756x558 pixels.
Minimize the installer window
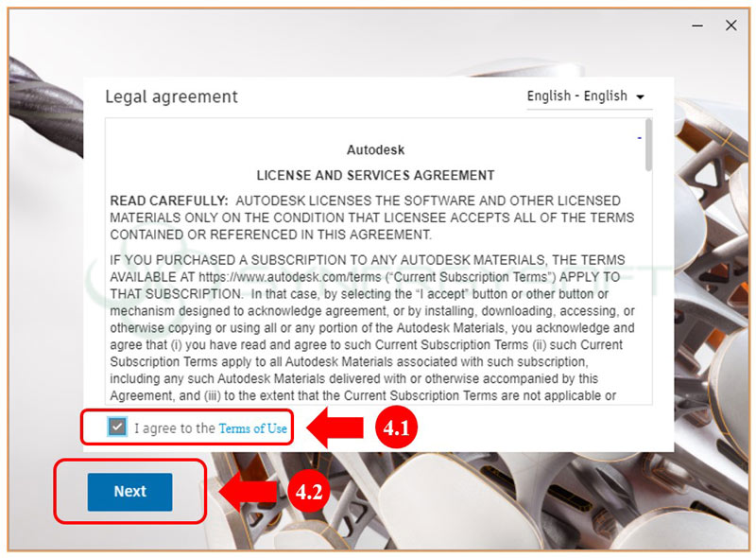(x=697, y=26)
